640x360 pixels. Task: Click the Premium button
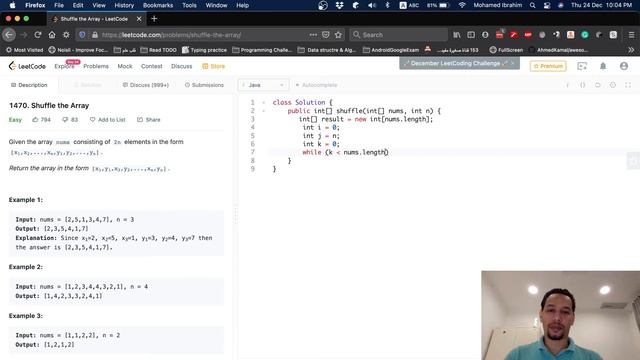pos(548,66)
